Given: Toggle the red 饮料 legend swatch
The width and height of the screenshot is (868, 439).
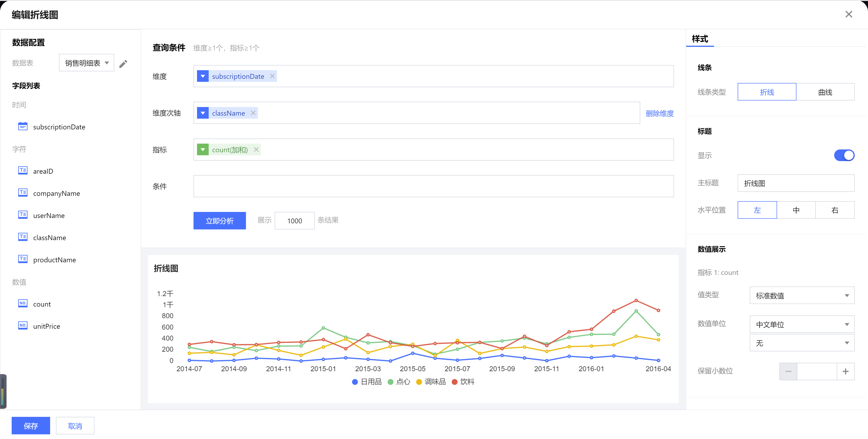Looking at the screenshot, I should [455, 382].
